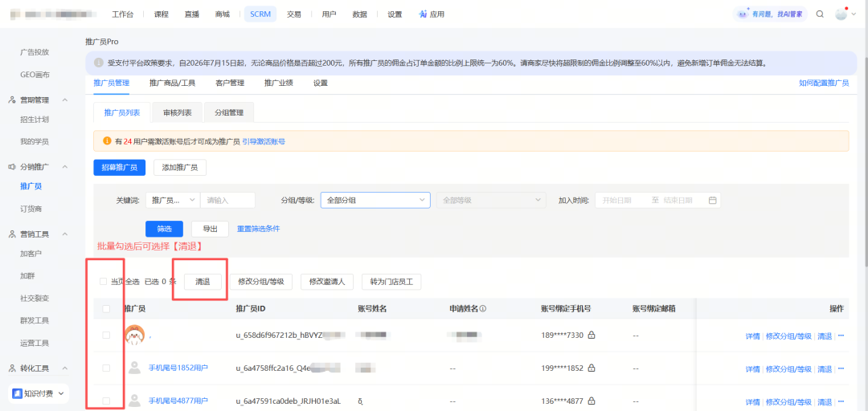The width and height of the screenshot is (868, 411).
Task: Switch to the 审核列表 tab
Action: (178, 112)
